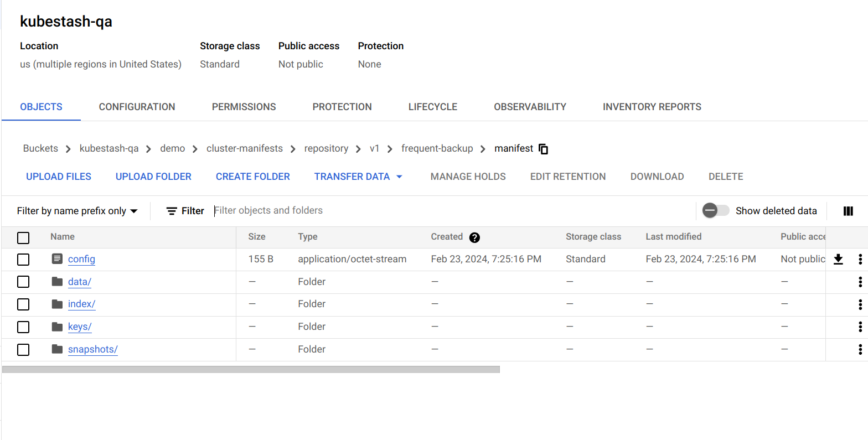Screen dimensions: 868x440
Task: Enable the Show deleted data switch
Action: pos(715,211)
